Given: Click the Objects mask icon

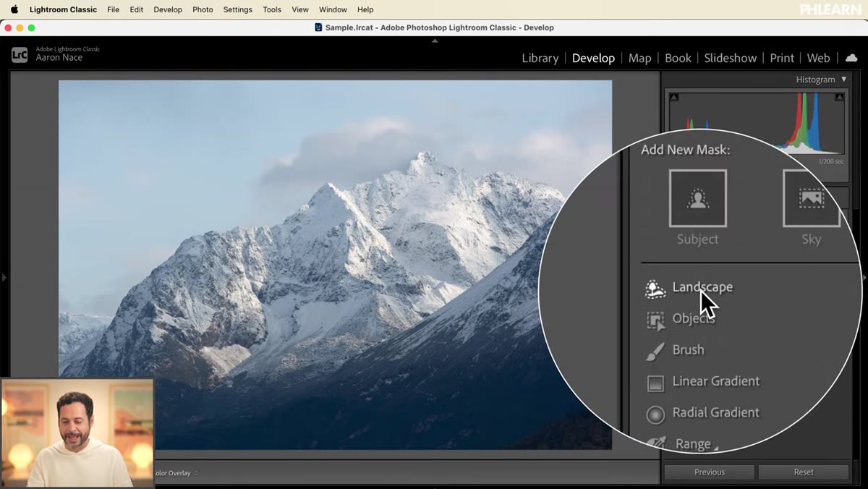Looking at the screenshot, I should 655,320.
